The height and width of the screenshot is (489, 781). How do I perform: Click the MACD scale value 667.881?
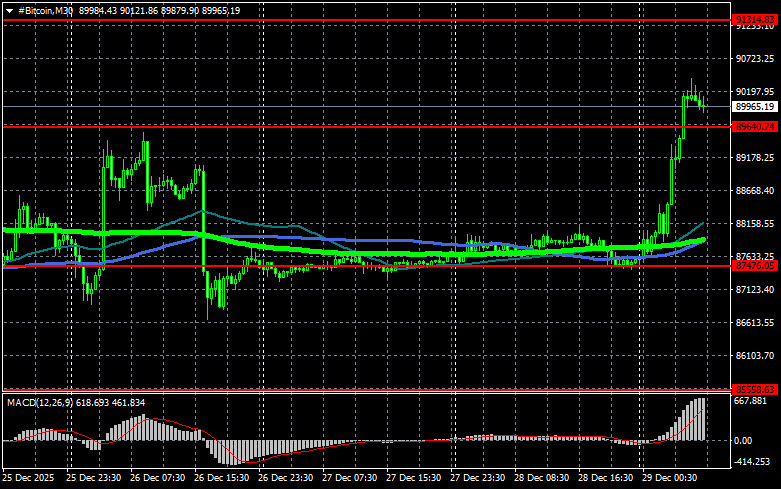(755, 401)
